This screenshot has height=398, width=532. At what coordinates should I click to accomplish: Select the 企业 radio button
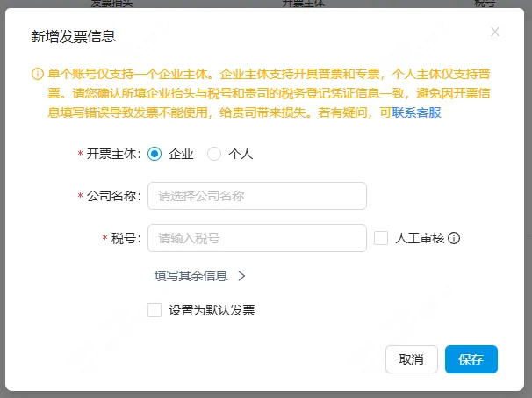(x=155, y=154)
